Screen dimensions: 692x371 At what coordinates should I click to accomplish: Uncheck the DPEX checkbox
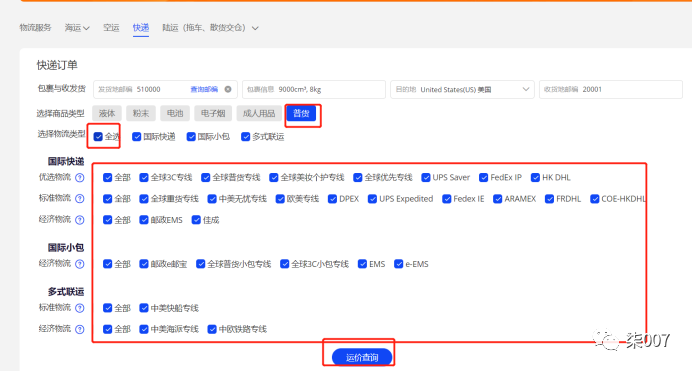coord(333,199)
